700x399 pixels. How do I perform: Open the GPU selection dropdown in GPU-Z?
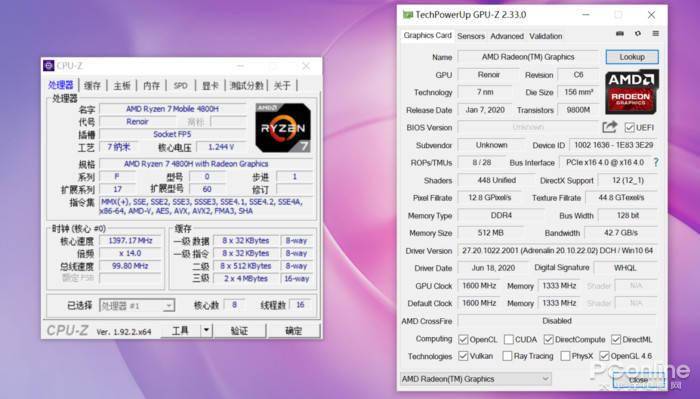[x=476, y=379]
